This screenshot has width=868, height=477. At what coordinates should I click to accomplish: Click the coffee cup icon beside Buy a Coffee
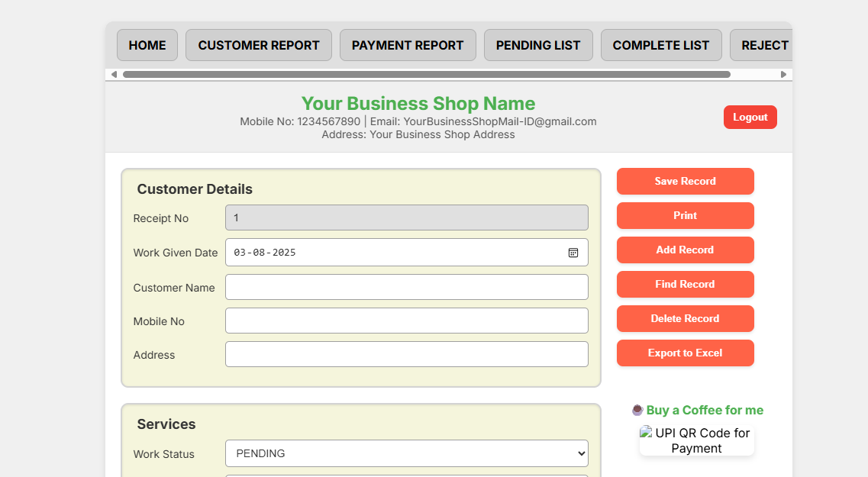(x=637, y=410)
